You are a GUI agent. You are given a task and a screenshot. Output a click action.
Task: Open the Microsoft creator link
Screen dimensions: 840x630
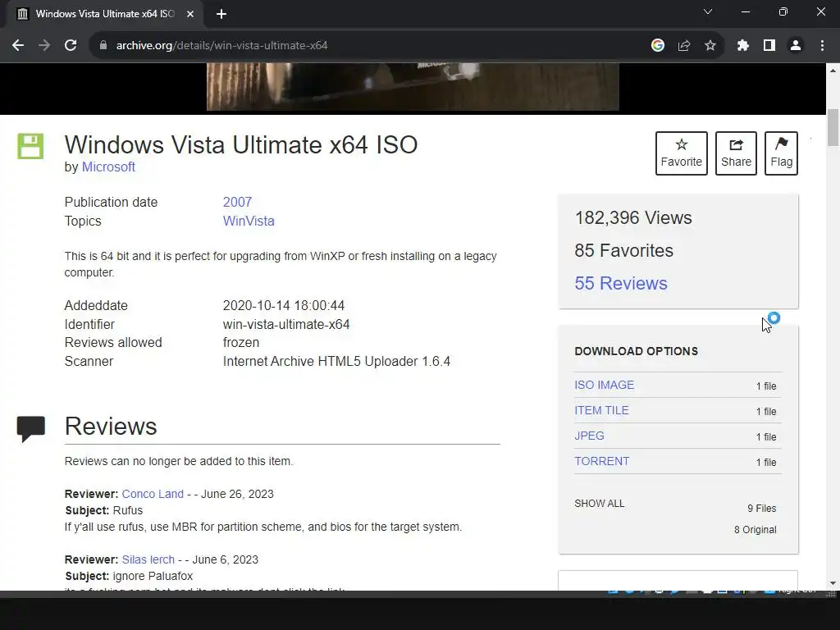pyautogui.click(x=108, y=167)
